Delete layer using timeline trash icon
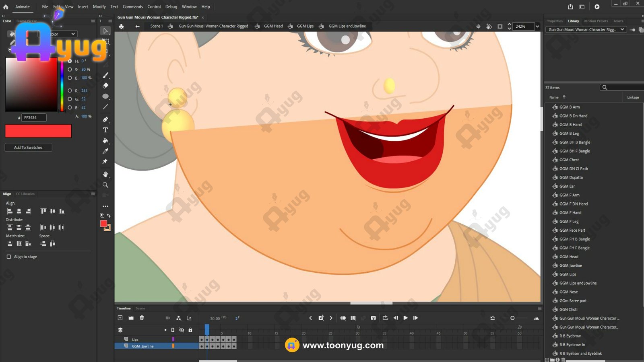The height and width of the screenshot is (362, 644). click(142, 318)
